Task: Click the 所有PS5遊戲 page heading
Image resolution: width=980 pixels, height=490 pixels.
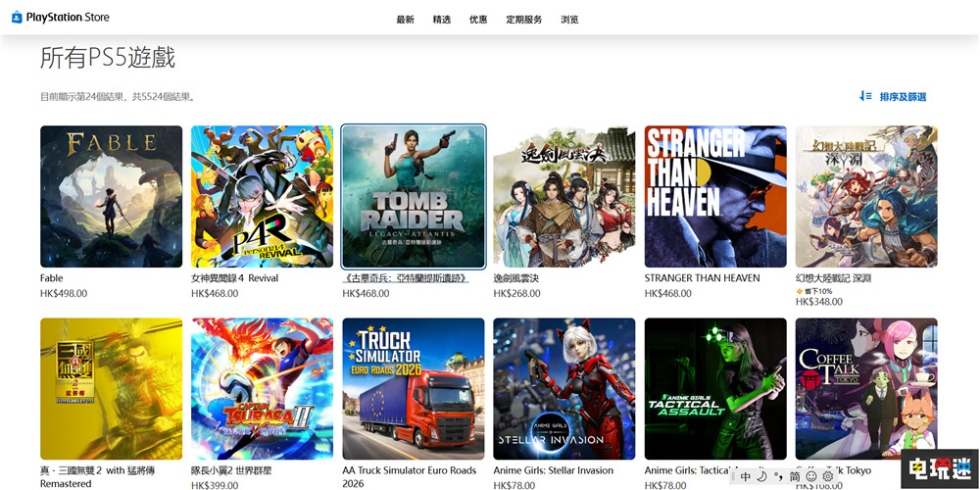Action: tap(108, 58)
